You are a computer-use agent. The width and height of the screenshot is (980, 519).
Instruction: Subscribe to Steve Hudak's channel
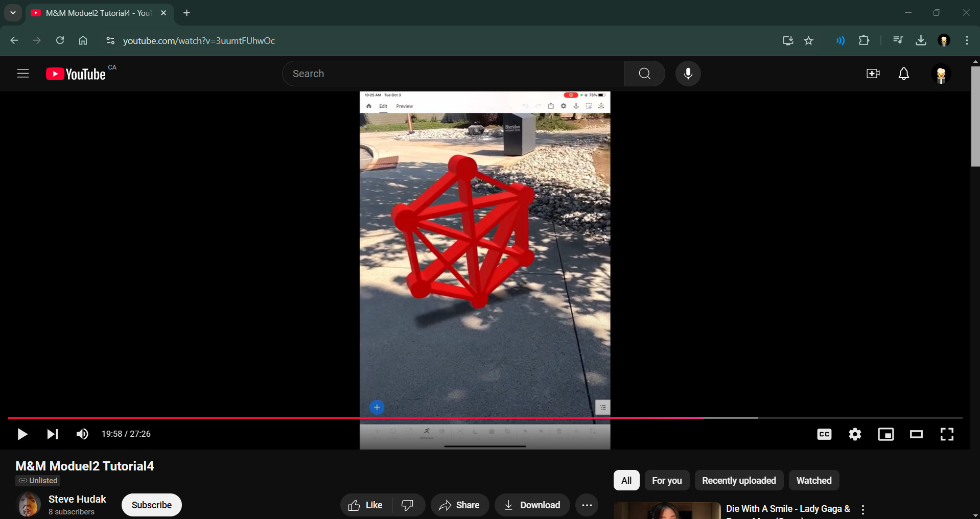click(151, 505)
